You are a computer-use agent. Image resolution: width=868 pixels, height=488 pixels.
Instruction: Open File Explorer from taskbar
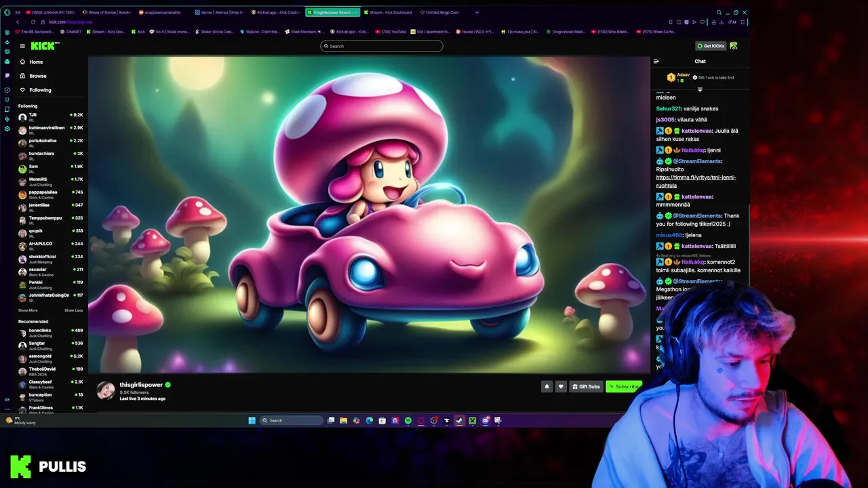tap(343, 420)
